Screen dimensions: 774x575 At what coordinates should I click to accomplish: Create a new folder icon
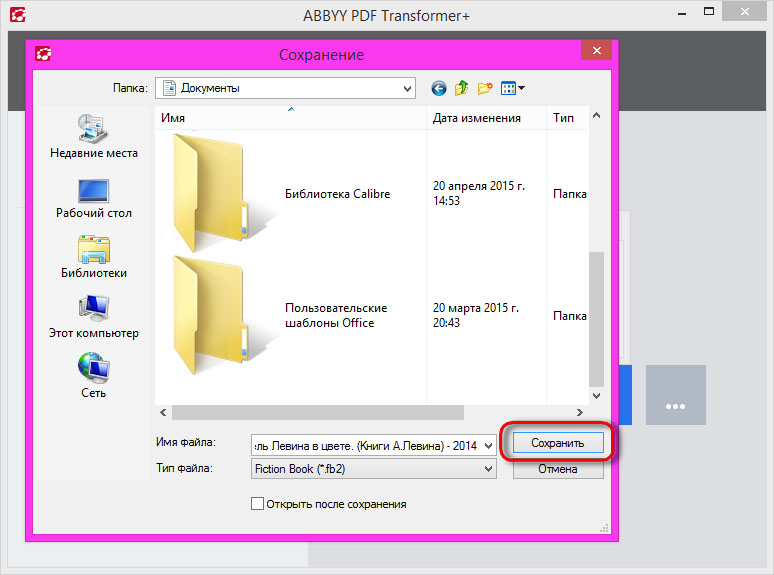point(485,88)
